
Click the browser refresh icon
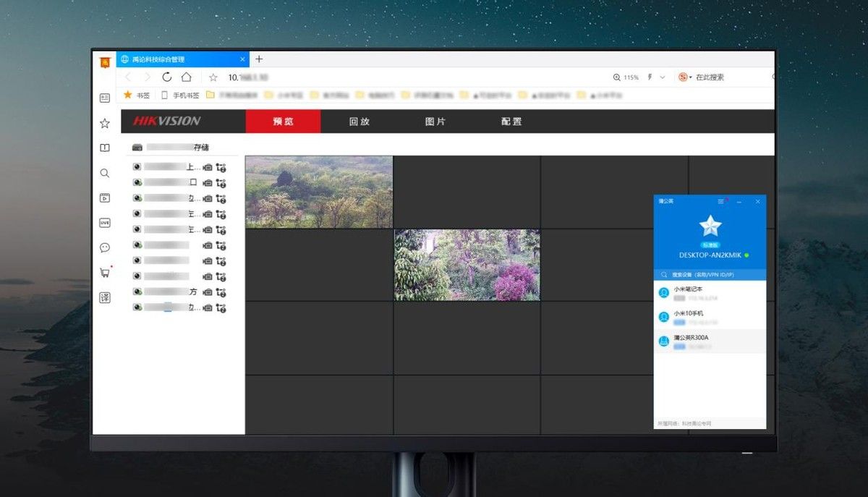pos(167,77)
